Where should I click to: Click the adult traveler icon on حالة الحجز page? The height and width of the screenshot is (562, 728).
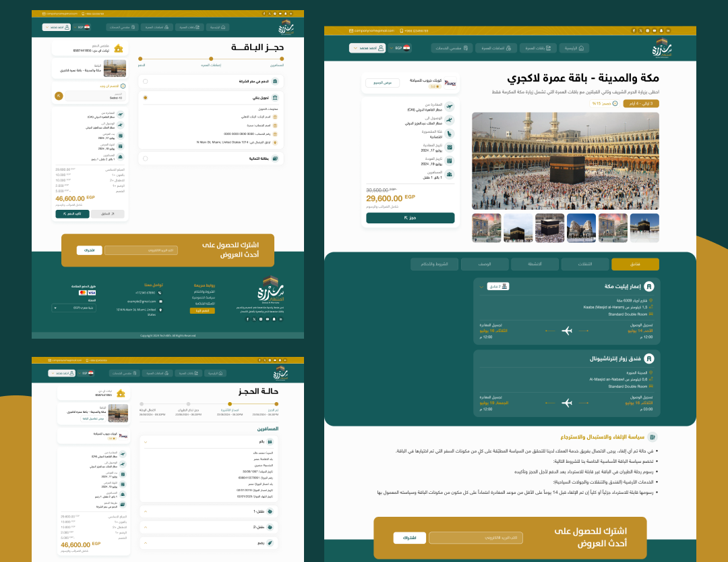pos(270,442)
